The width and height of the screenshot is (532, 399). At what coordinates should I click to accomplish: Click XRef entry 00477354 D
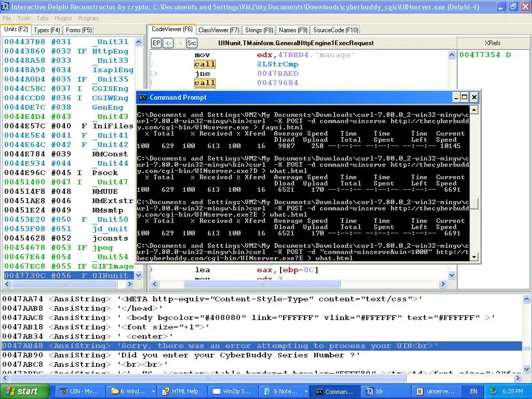(485, 55)
